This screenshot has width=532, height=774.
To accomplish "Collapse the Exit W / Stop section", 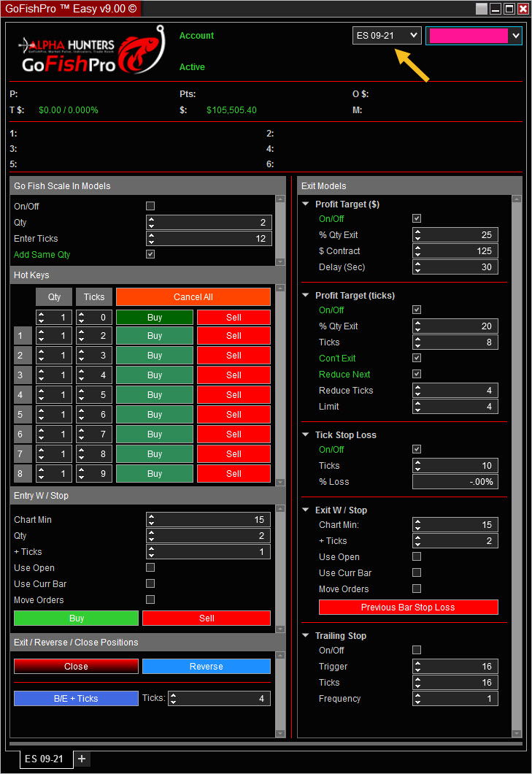I will pos(306,510).
